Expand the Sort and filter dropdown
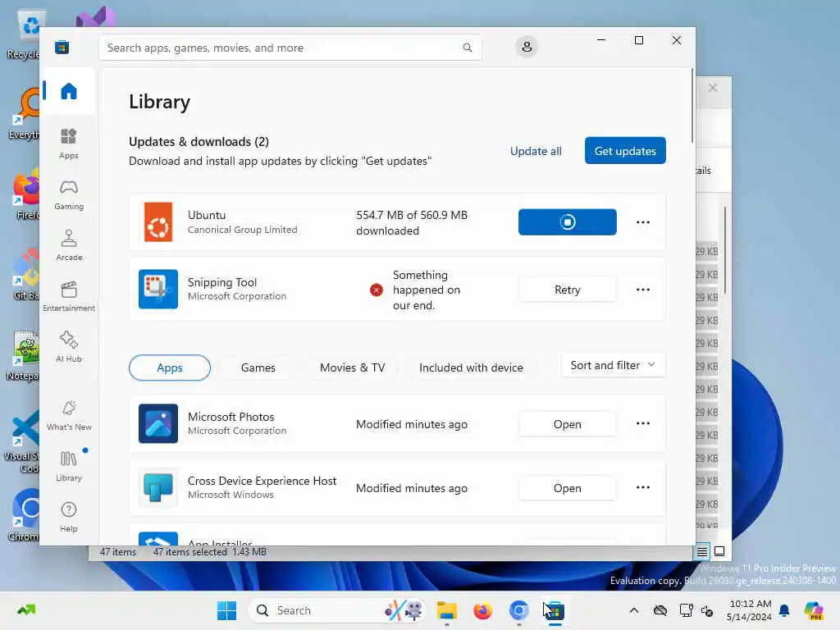840x630 pixels. coord(613,365)
